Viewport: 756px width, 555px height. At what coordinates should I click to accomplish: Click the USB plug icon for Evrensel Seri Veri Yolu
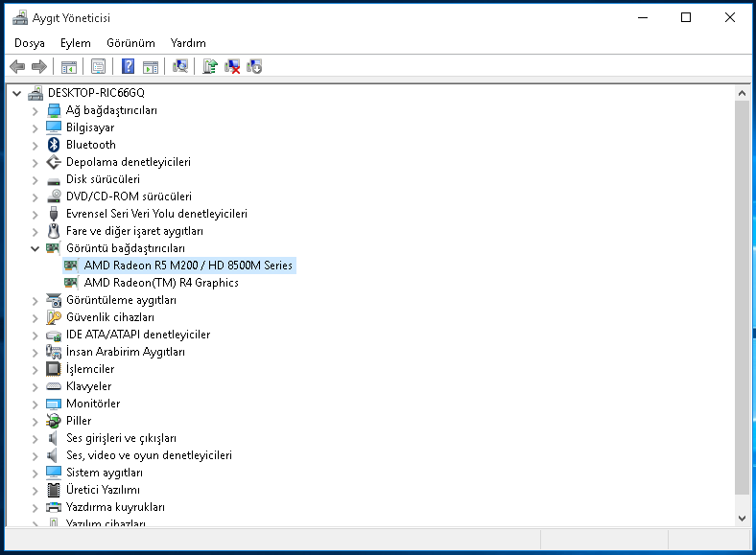point(54,214)
